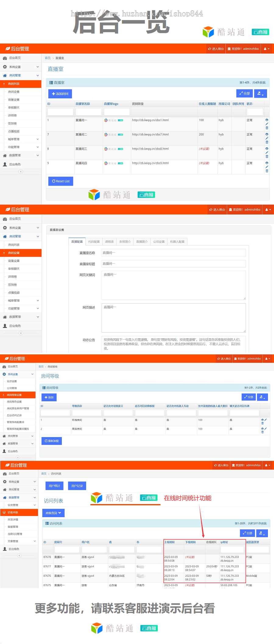Image resolution: width=274 pixels, height=644 pixels.
Task: Click the eye icon for 直播间四
Action: (x=267, y=163)
